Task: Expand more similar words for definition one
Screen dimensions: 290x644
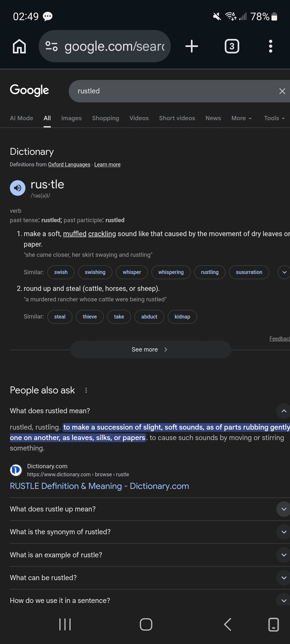Action: click(x=284, y=272)
